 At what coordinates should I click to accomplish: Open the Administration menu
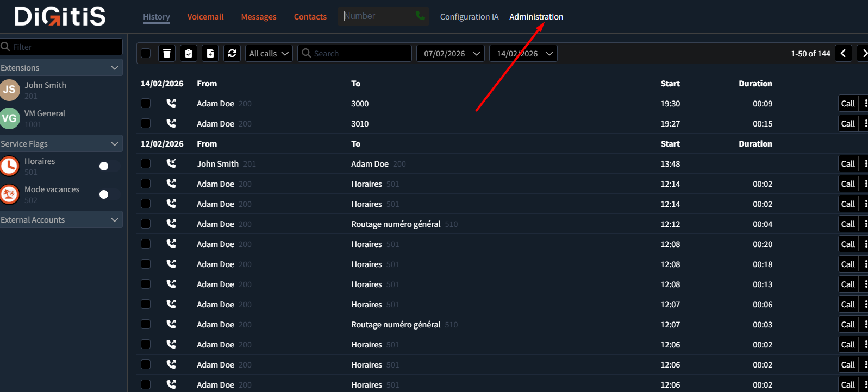[x=536, y=17]
